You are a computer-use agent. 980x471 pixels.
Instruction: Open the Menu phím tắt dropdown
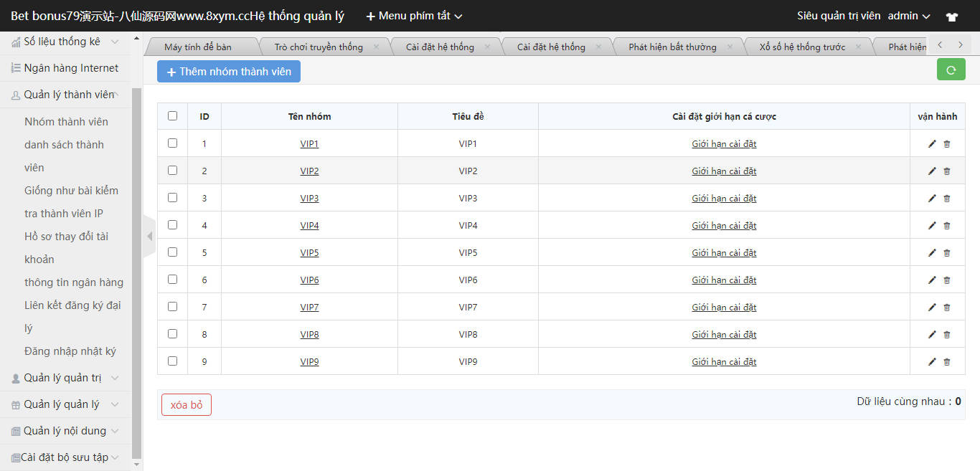click(x=414, y=16)
